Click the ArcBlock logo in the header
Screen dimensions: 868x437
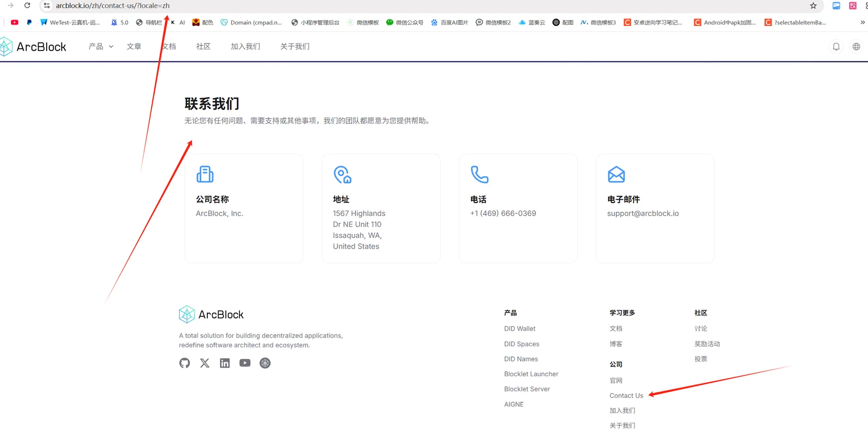33,47
